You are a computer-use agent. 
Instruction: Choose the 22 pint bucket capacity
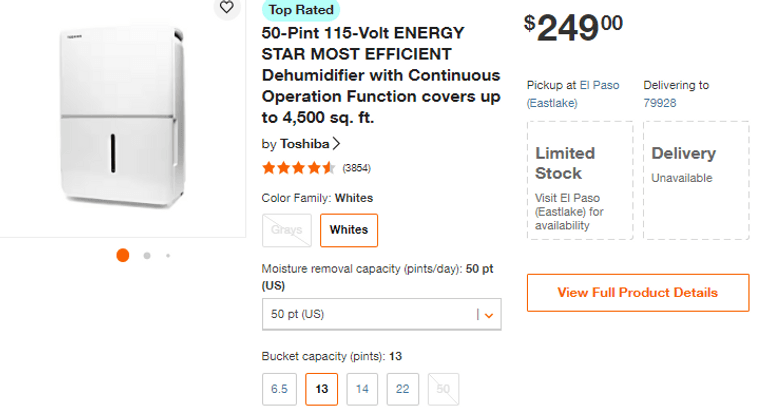point(402,389)
